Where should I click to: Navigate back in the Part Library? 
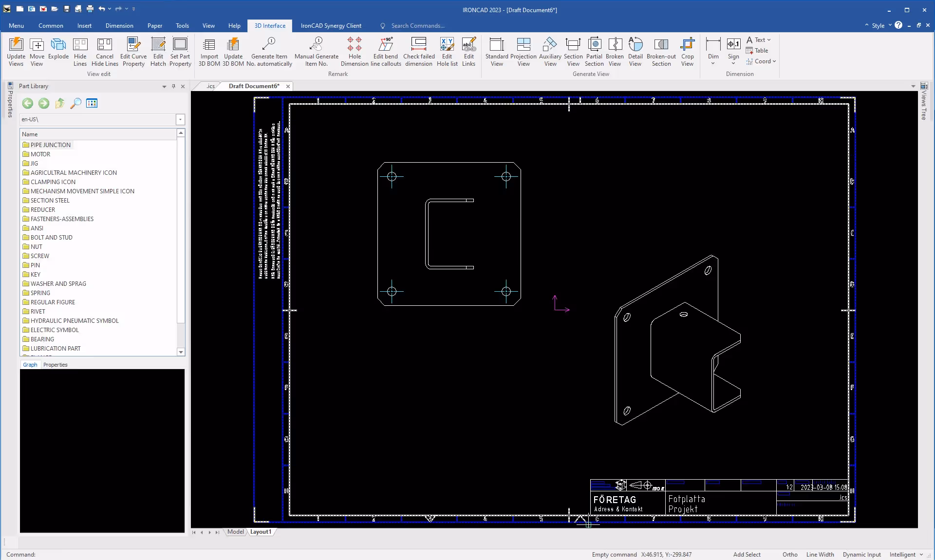pyautogui.click(x=27, y=103)
